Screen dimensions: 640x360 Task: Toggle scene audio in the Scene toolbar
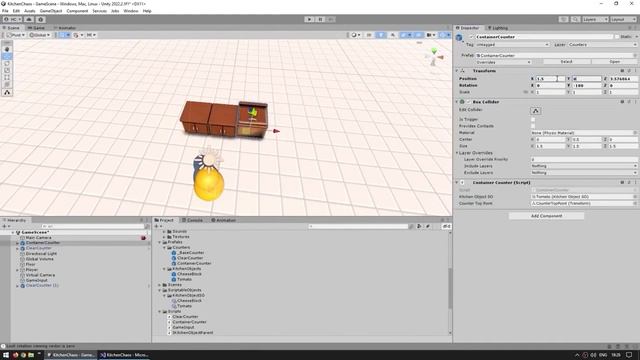click(393, 35)
